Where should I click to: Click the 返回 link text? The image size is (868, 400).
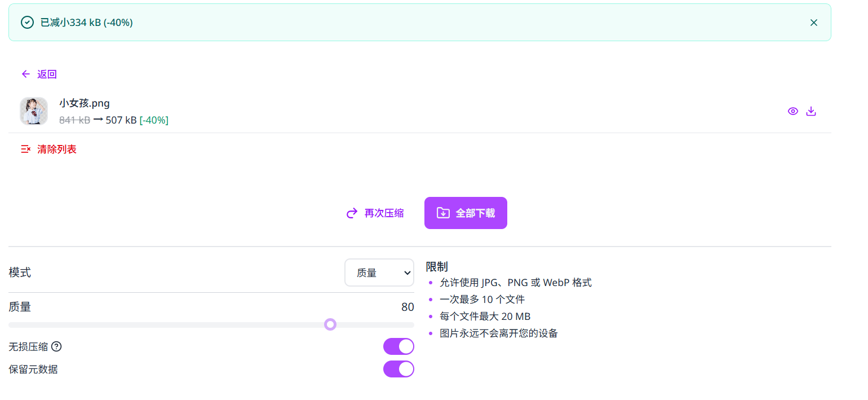(47, 74)
